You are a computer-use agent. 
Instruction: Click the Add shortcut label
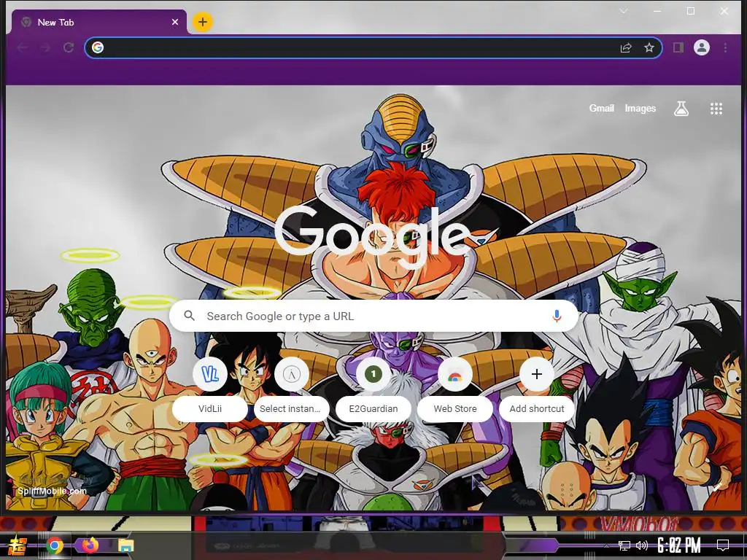[537, 408]
